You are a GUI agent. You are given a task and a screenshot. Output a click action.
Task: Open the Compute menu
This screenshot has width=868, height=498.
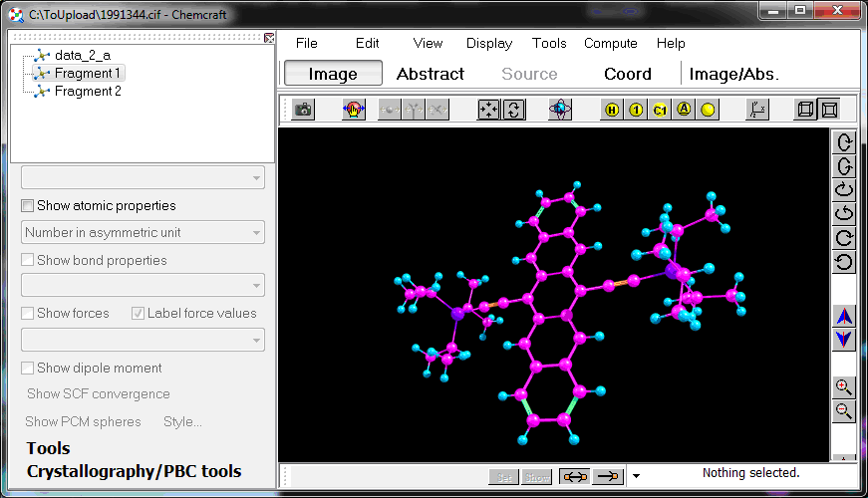(610, 43)
